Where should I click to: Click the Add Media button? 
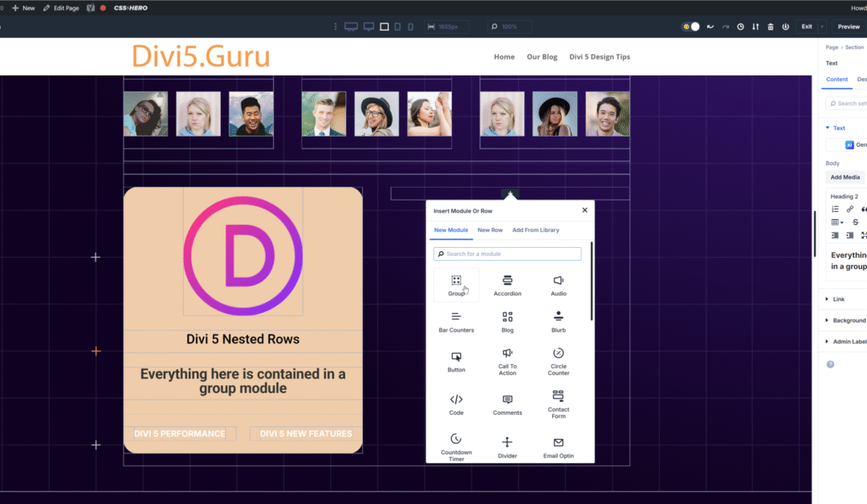point(845,177)
